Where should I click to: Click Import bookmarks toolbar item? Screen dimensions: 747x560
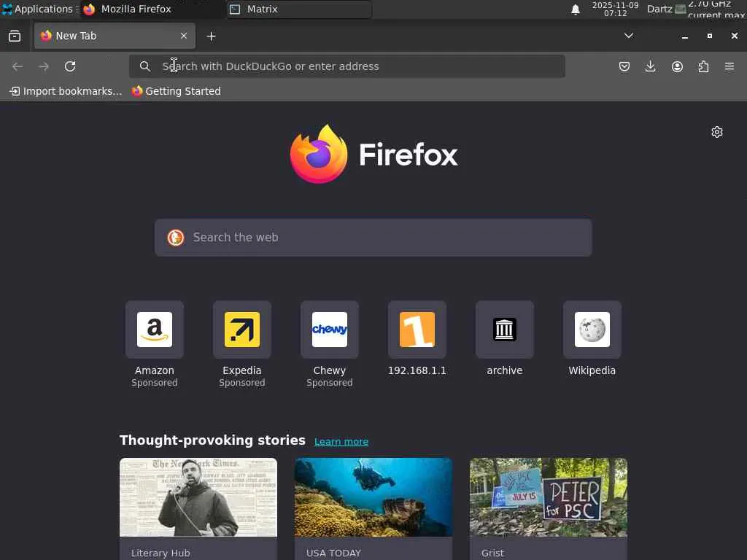(66, 91)
